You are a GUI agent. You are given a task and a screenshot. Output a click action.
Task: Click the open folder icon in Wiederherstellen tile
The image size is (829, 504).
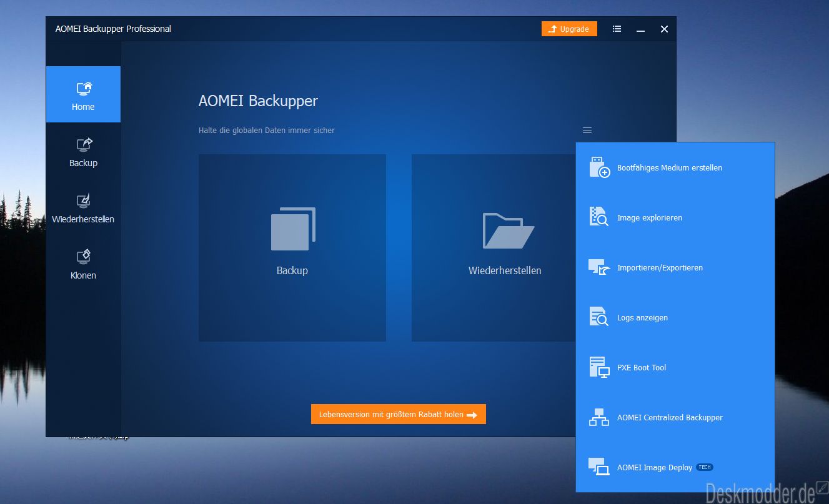click(x=509, y=230)
